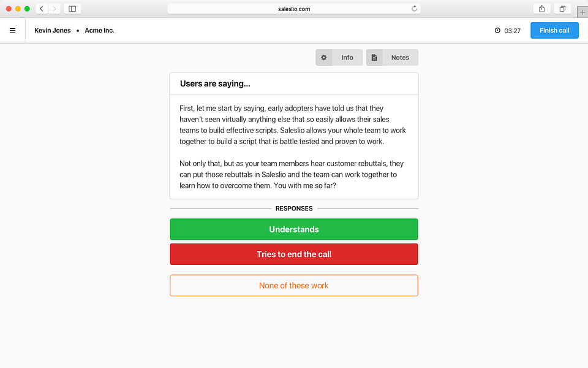588x368 pixels.
Task: Click the clock icon next to timer
Action: [x=497, y=31]
